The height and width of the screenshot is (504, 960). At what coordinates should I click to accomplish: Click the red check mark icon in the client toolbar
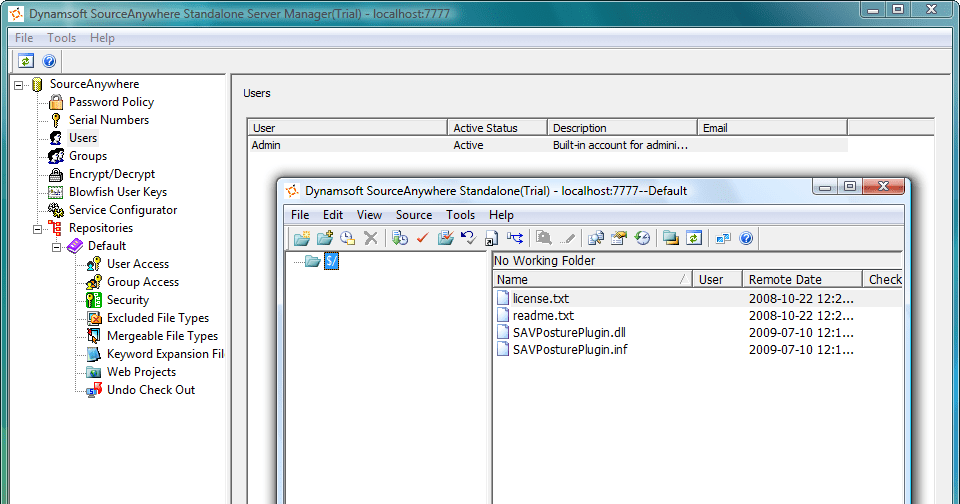pyautogui.click(x=422, y=238)
